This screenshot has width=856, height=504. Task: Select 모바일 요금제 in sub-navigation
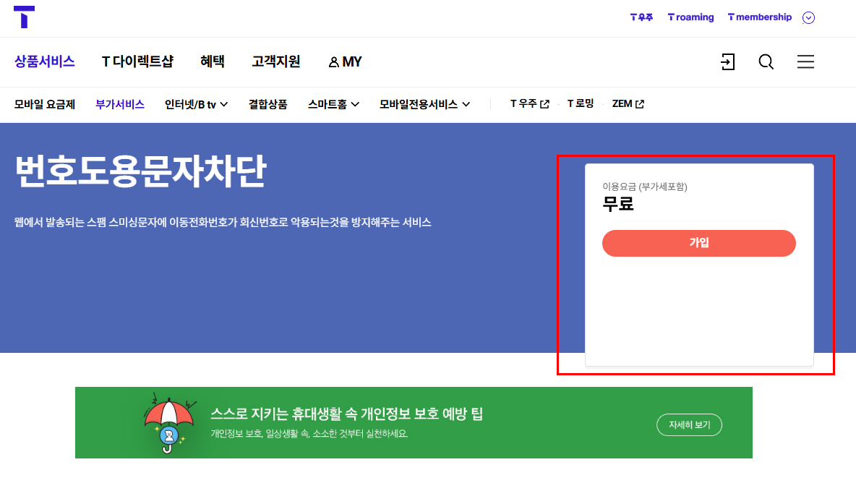44,103
